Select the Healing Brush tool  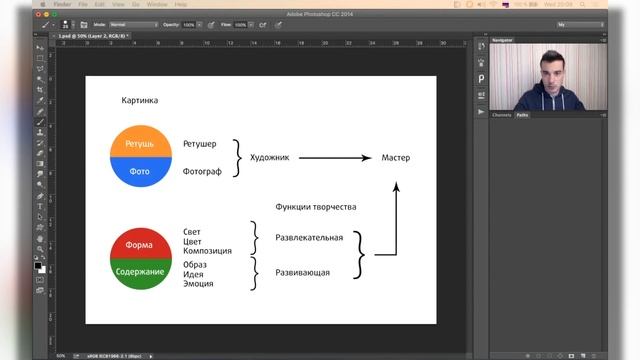40,111
